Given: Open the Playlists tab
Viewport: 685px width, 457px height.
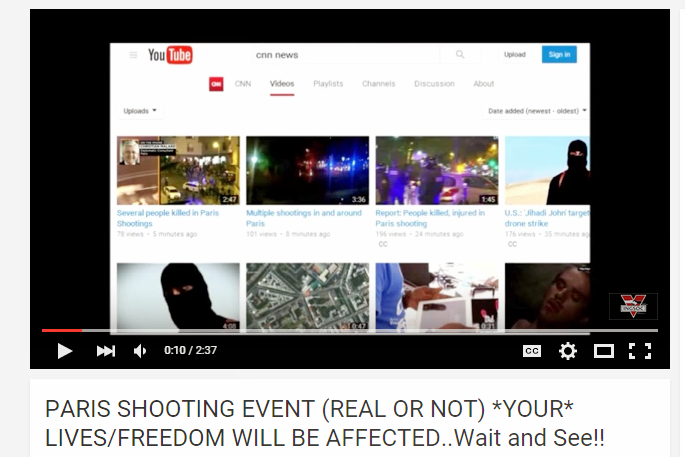Looking at the screenshot, I should click(328, 84).
